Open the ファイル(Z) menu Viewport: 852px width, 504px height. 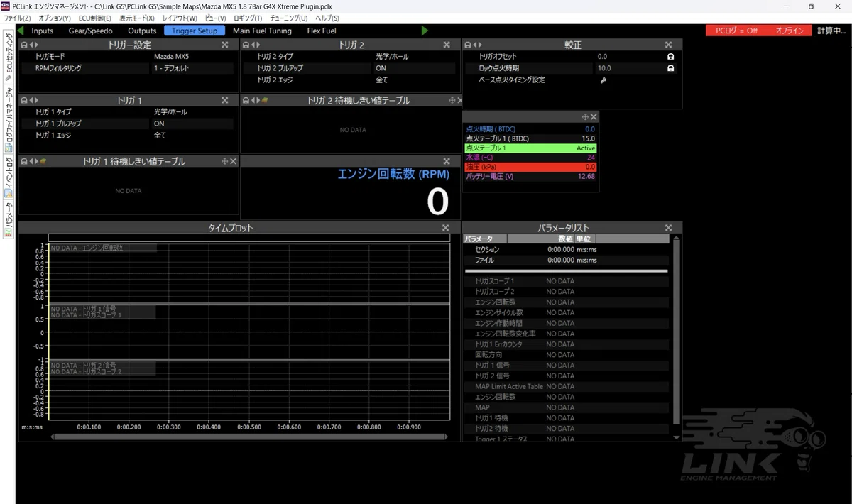click(17, 18)
